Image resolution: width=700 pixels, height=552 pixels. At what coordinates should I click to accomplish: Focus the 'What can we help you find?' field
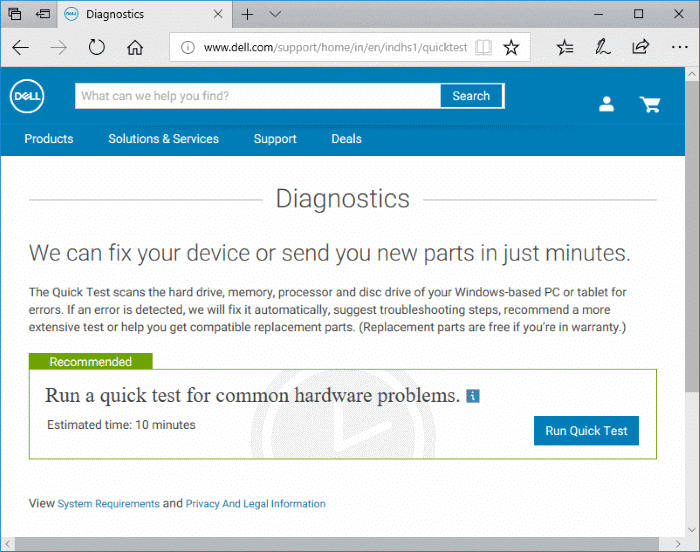pyautogui.click(x=258, y=96)
